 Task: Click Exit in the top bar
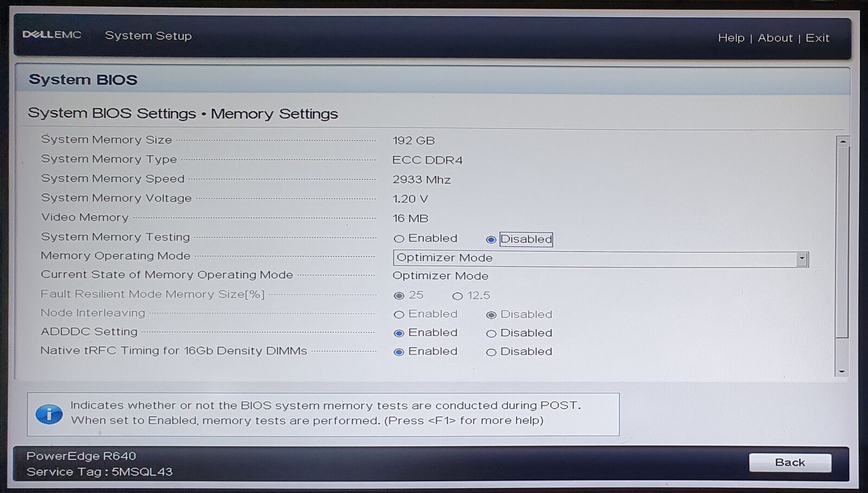pyautogui.click(x=817, y=38)
